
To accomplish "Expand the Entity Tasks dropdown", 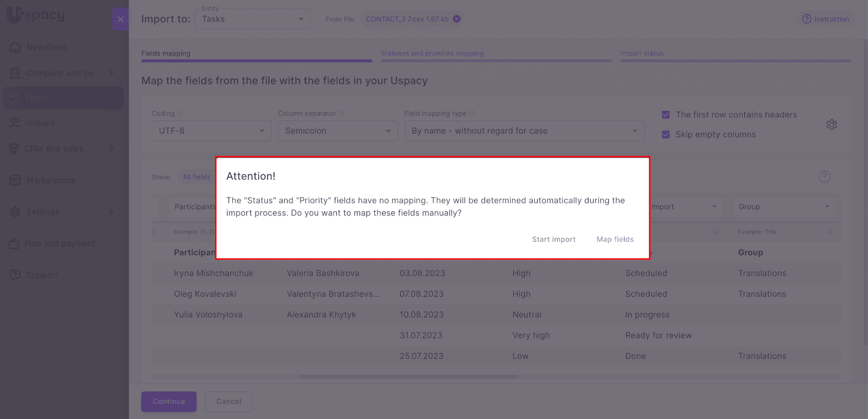I will (x=252, y=20).
